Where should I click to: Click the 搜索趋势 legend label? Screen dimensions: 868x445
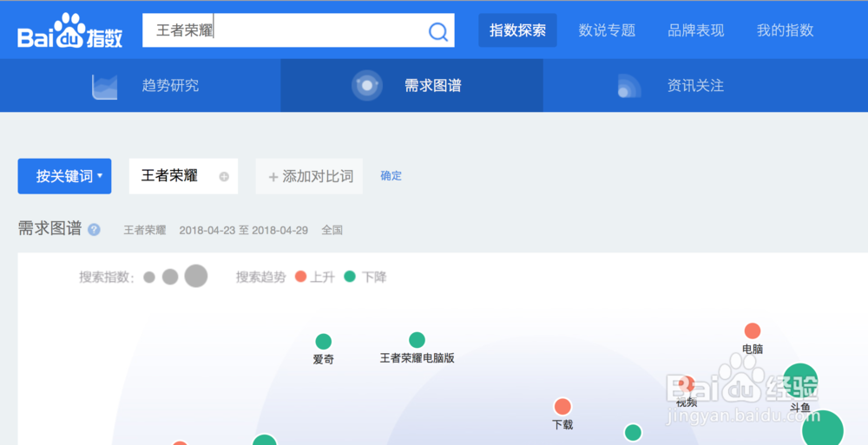pyautogui.click(x=260, y=277)
